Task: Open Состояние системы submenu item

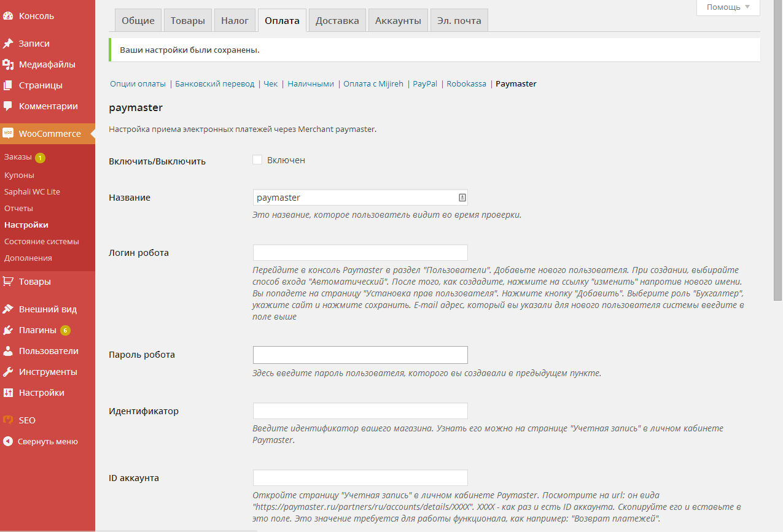Action: [x=42, y=241]
